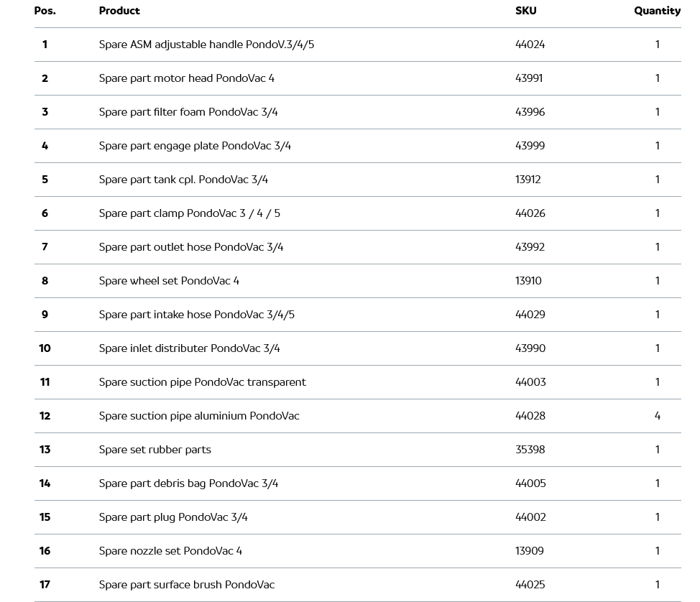Click Spare part engage plate entry

[x=195, y=146]
